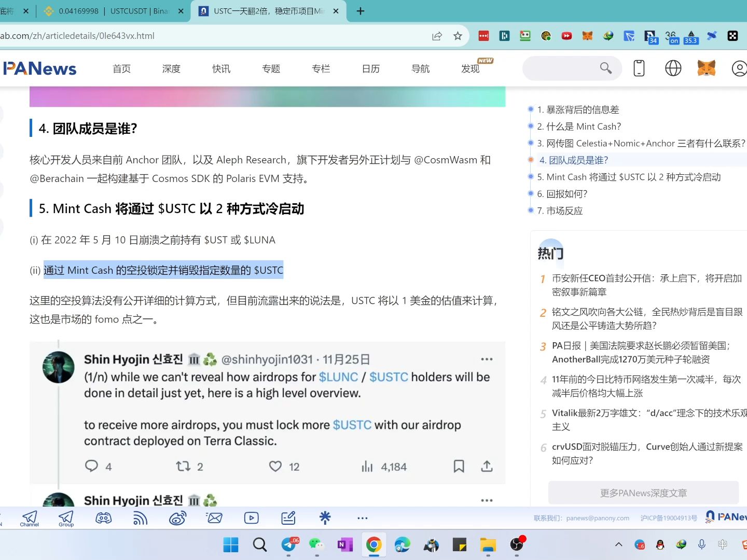
Task: Share icon on Shin Hyojin's tweet
Action: [x=487, y=466]
